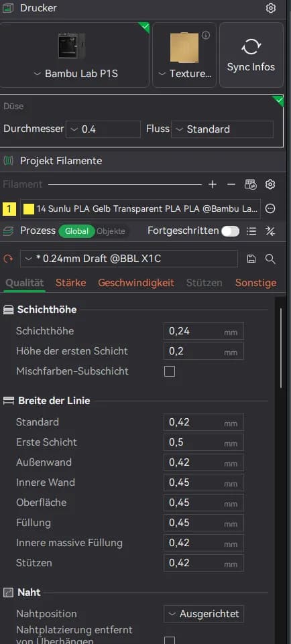
Task: Enable Mischfarben-Subschicht checkbox
Action: tap(170, 371)
